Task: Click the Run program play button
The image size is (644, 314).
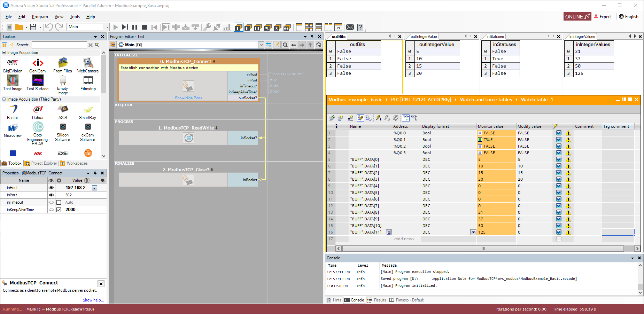Action: (116, 27)
